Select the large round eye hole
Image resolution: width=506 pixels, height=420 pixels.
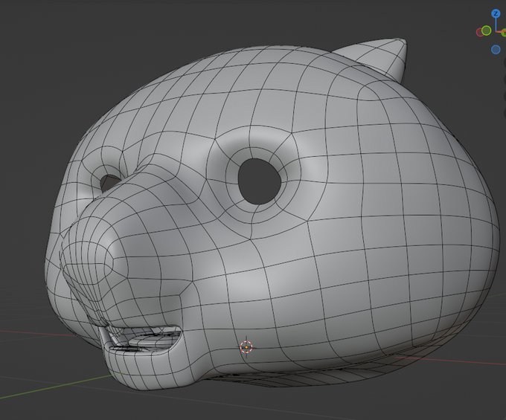pyautogui.click(x=259, y=181)
